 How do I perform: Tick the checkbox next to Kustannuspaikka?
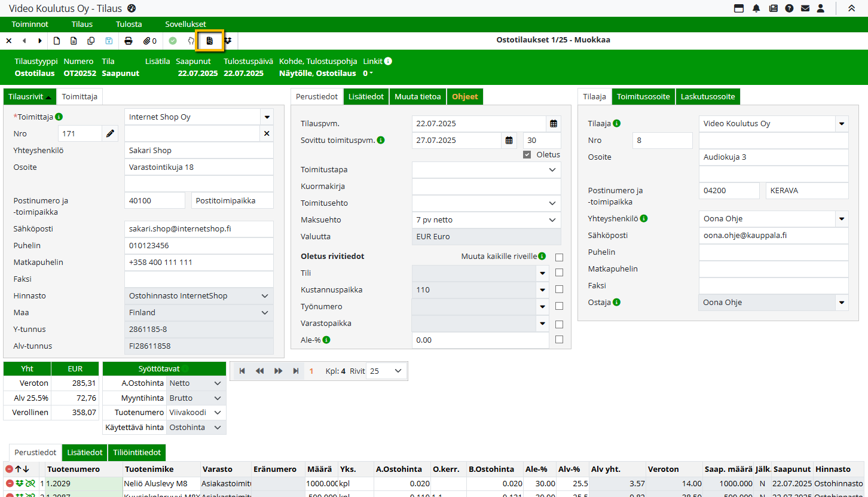pos(559,289)
